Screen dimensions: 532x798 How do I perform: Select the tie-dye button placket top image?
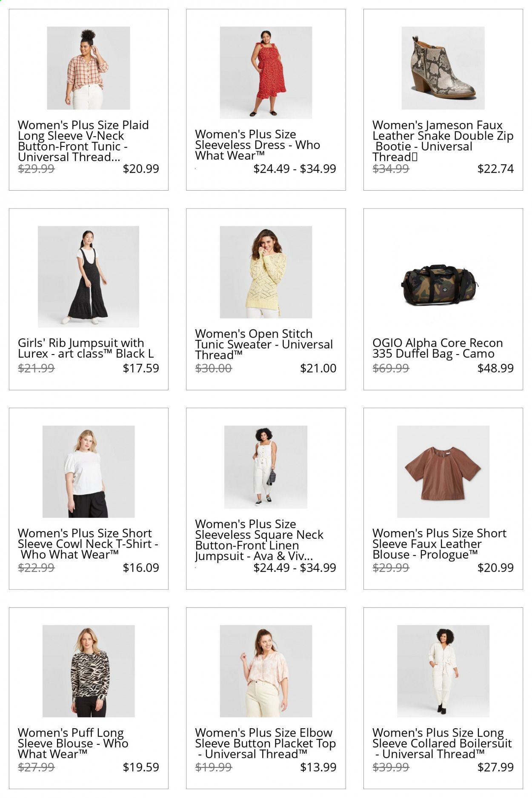click(x=266, y=671)
